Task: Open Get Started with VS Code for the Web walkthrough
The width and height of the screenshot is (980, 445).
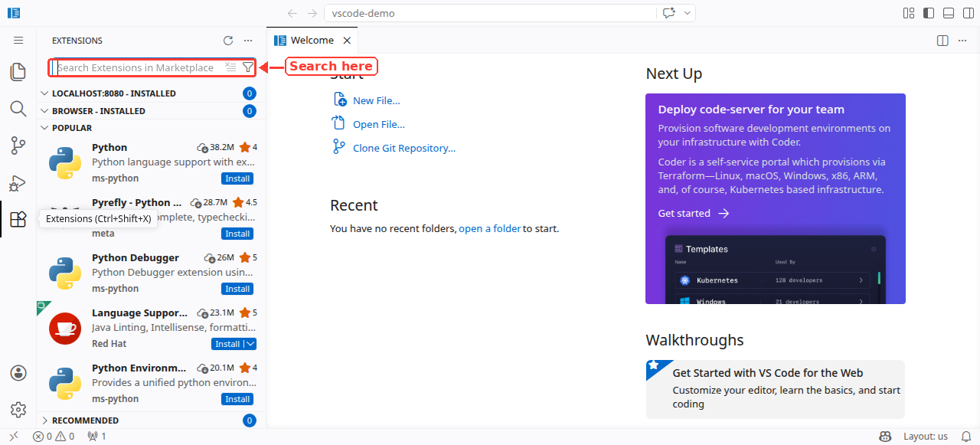Action: [776, 389]
